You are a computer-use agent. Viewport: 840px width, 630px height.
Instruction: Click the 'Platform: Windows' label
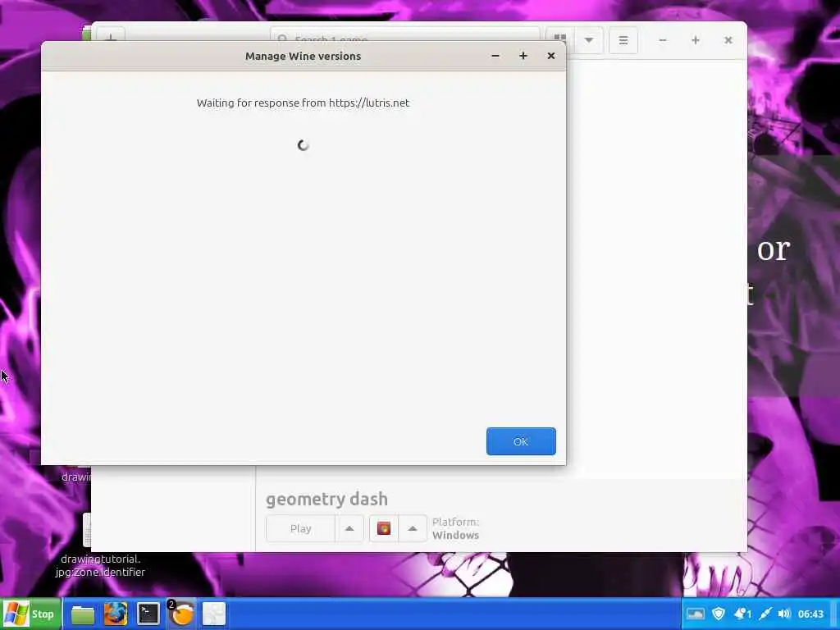click(456, 529)
